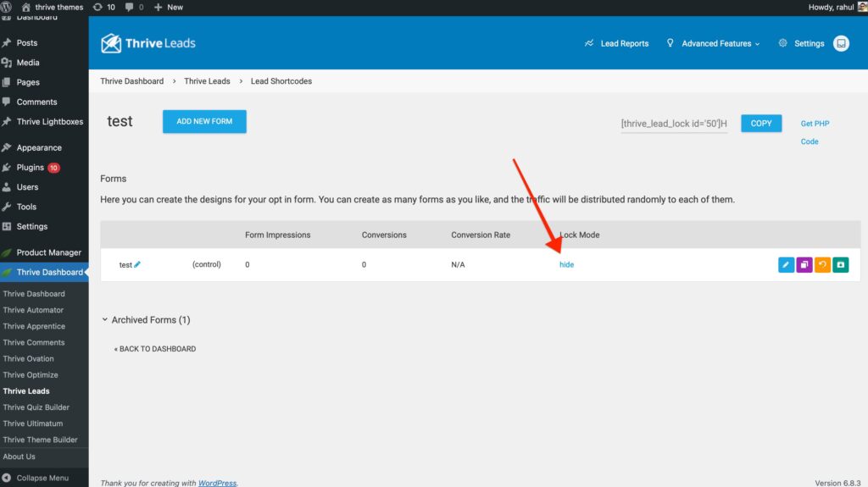The width and height of the screenshot is (868, 487).
Task: Click the comments bubble in admin bar
Action: (x=134, y=7)
